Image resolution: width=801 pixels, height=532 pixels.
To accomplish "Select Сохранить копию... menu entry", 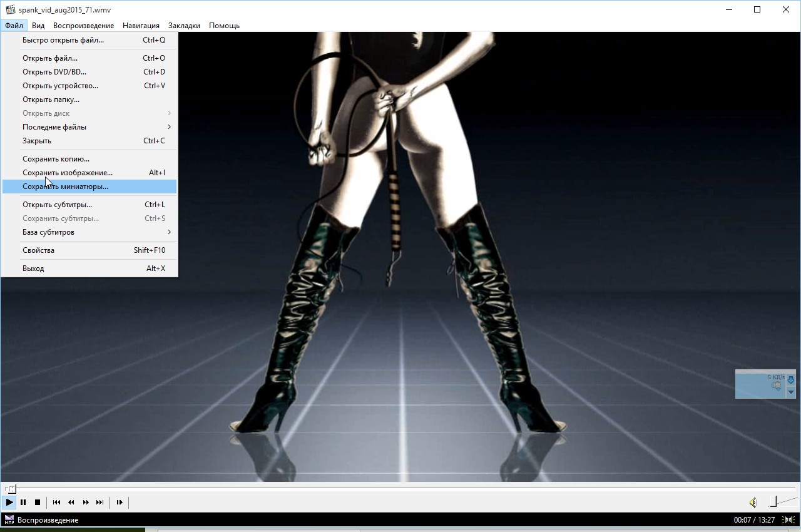I will point(89,159).
